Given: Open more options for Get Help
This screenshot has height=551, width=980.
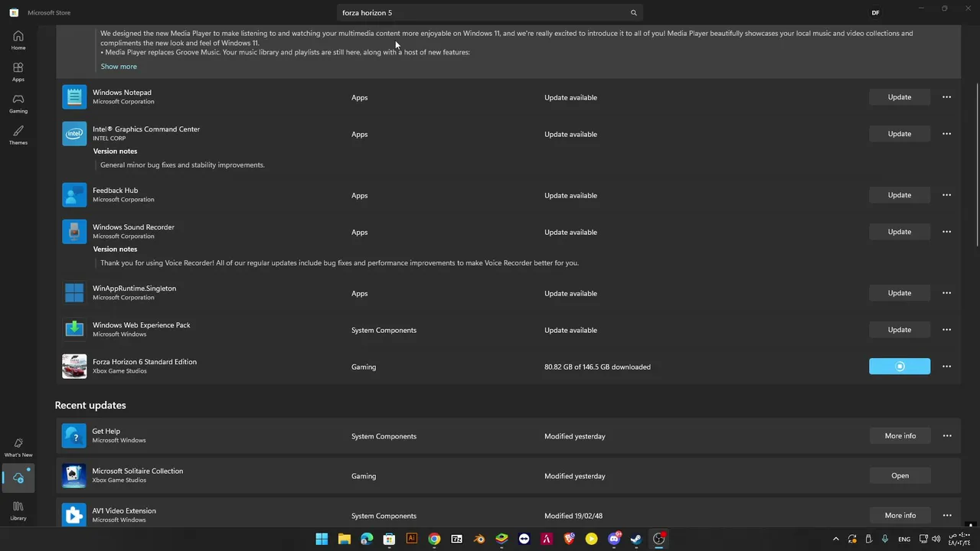Looking at the screenshot, I should pos(947,436).
